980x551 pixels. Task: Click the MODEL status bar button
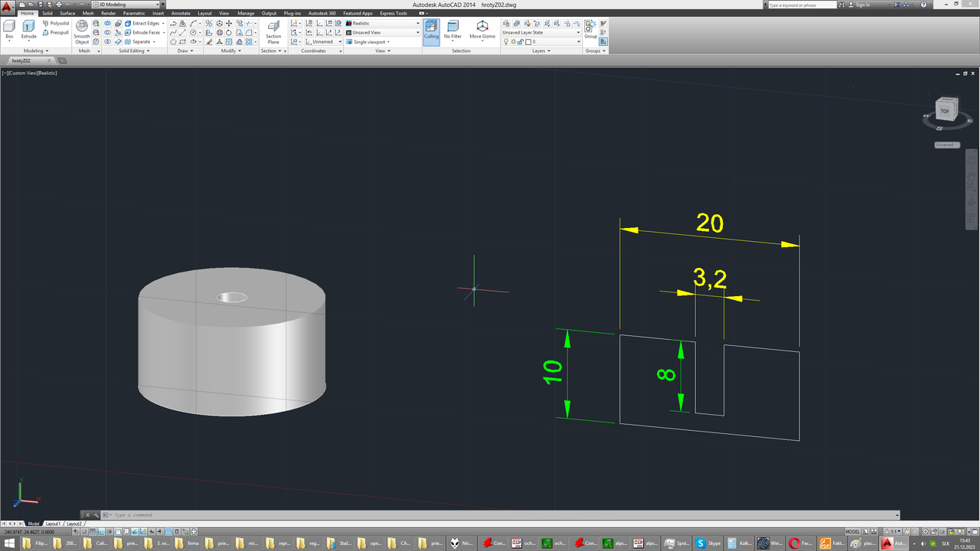853,531
